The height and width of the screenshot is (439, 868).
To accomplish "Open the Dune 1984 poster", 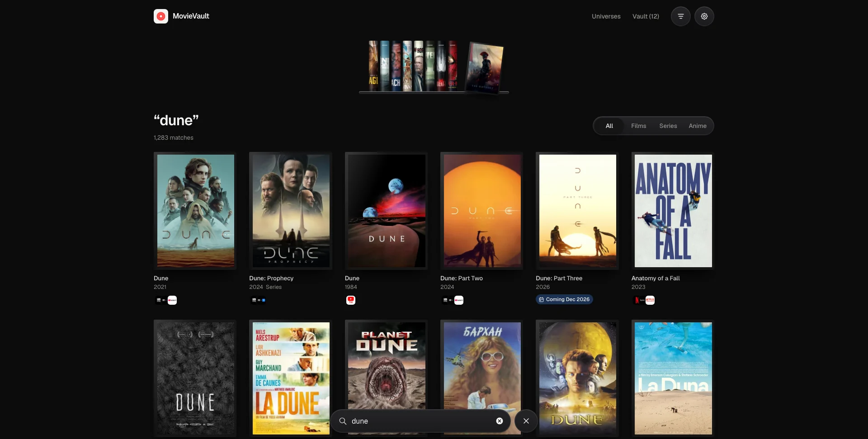I will (387, 211).
